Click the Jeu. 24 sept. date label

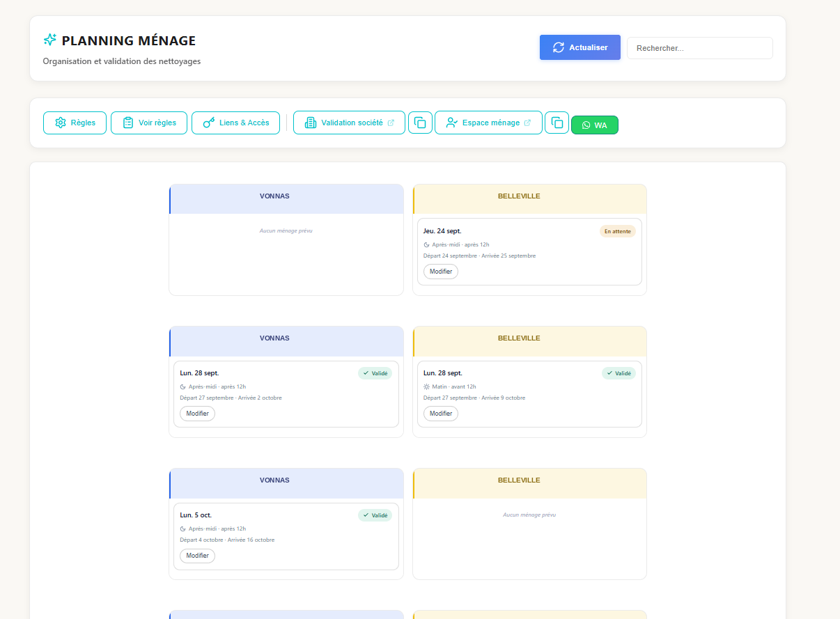click(442, 231)
